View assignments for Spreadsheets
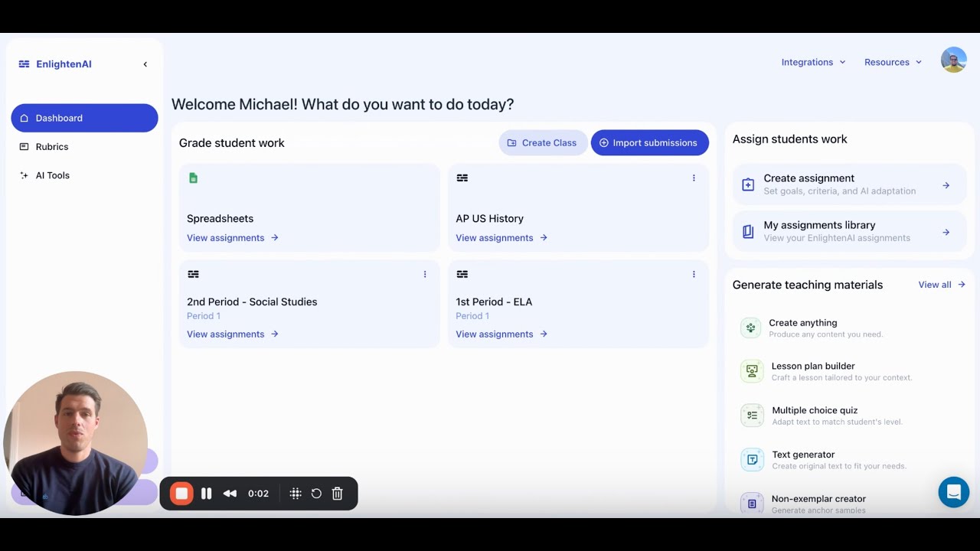Image resolution: width=980 pixels, height=551 pixels. click(x=233, y=238)
